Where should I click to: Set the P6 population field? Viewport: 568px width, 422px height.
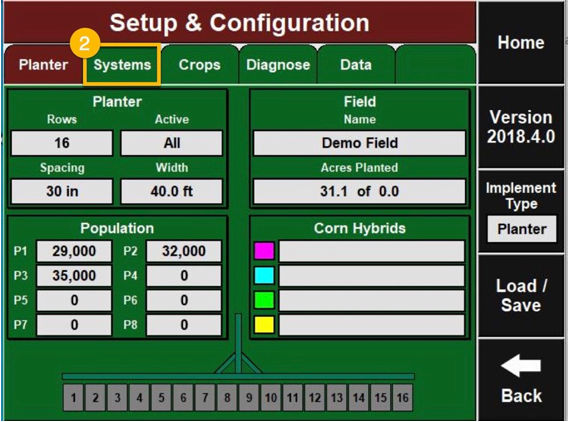(184, 300)
